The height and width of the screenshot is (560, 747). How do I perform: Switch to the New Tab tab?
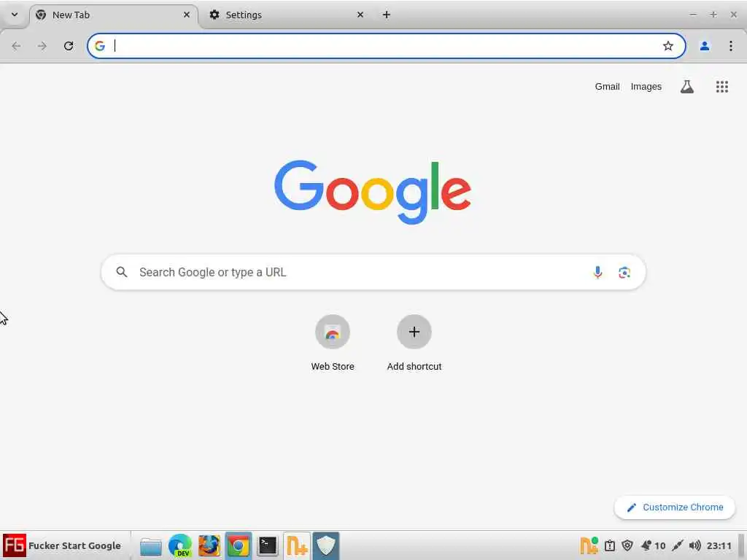(114, 15)
